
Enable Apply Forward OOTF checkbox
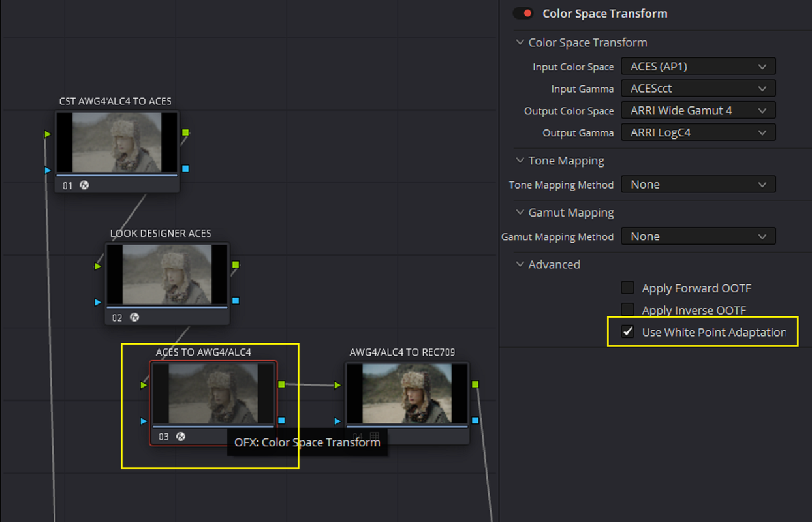627,288
